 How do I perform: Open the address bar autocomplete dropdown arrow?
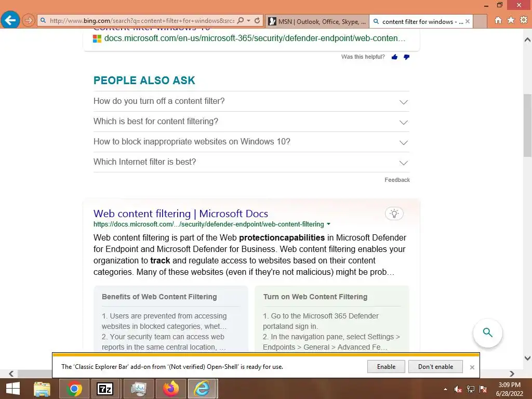[249, 21]
